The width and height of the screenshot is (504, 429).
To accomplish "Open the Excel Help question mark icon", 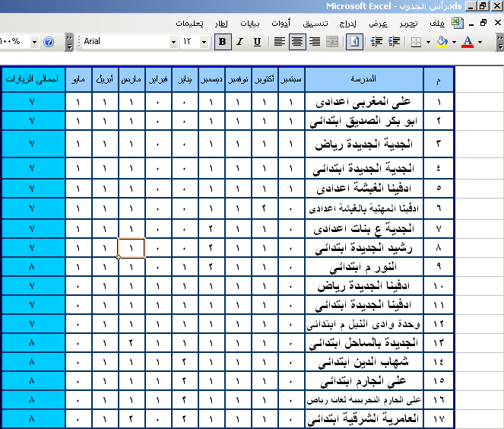I will coord(49,41).
